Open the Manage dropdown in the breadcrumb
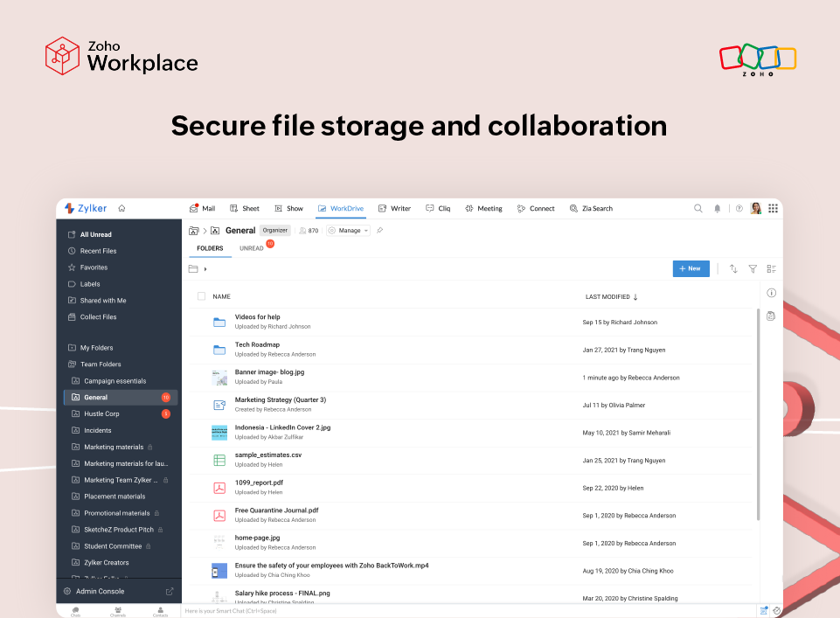Viewport: 840px width, 618px height. pos(350,230)
